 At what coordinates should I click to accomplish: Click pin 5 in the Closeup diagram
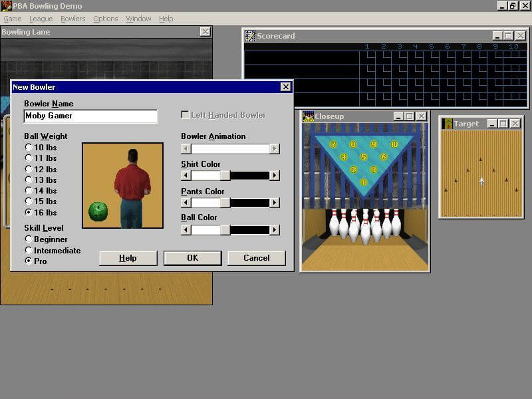[x=363, y=157]
